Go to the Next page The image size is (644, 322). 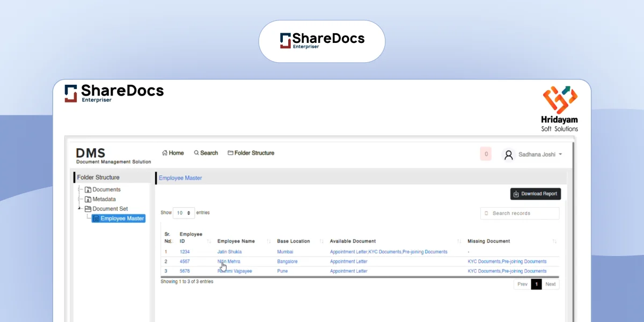[551, 284]
